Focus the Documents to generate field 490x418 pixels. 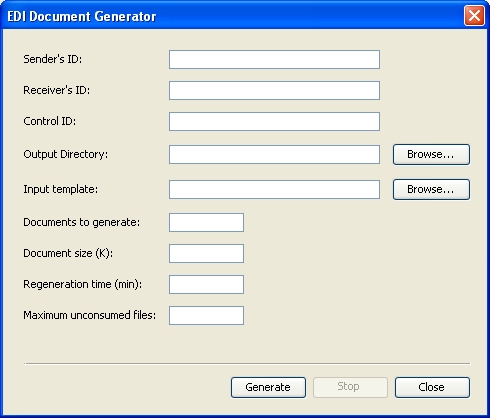tap(206, 222)
